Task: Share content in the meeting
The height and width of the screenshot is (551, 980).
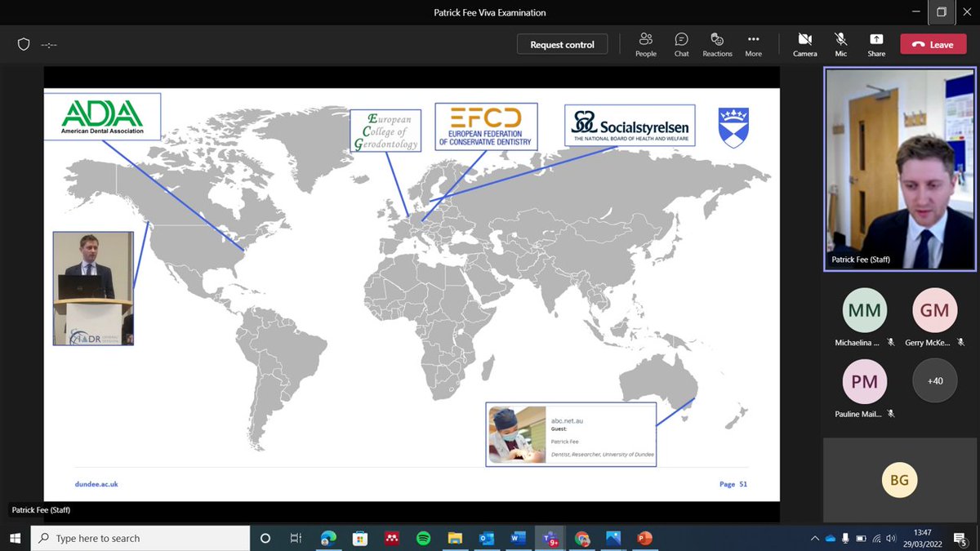Action: tap(876, 45)
